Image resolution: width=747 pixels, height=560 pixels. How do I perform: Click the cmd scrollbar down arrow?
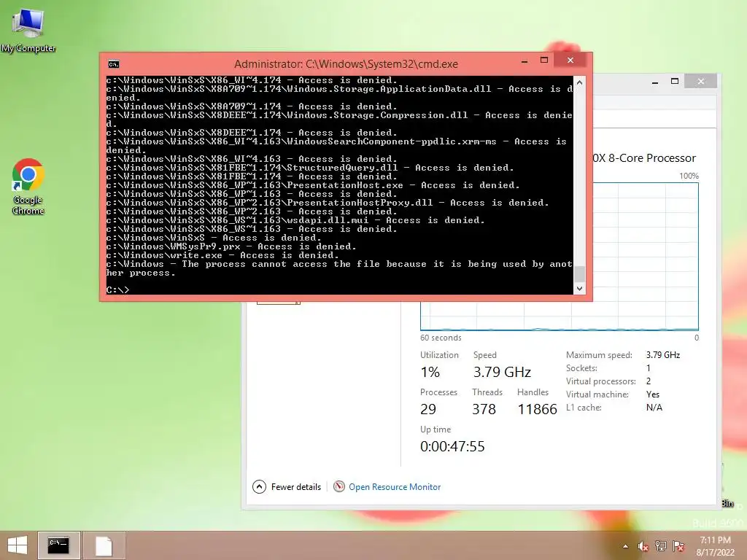pos(579,288)
